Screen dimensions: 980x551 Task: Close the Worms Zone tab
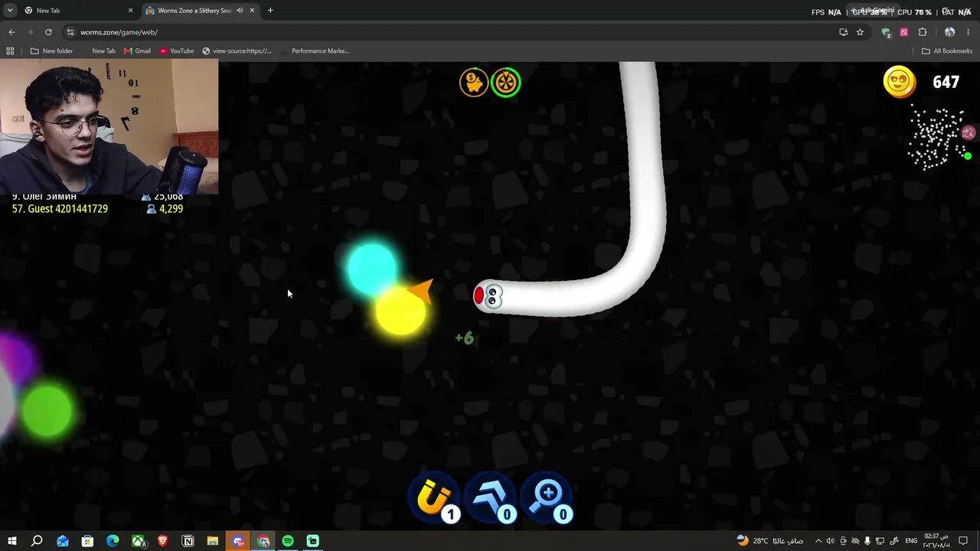point(252,11)
